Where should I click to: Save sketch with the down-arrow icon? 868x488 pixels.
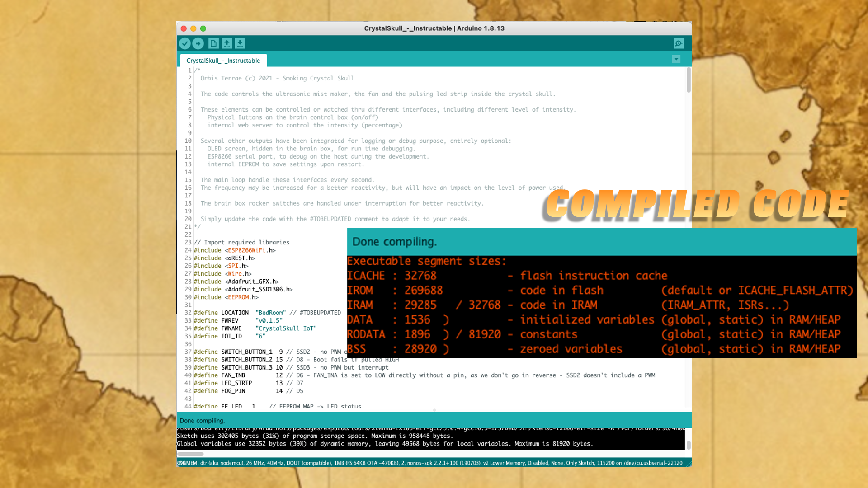pyautogui.click(x=240, y=43)
